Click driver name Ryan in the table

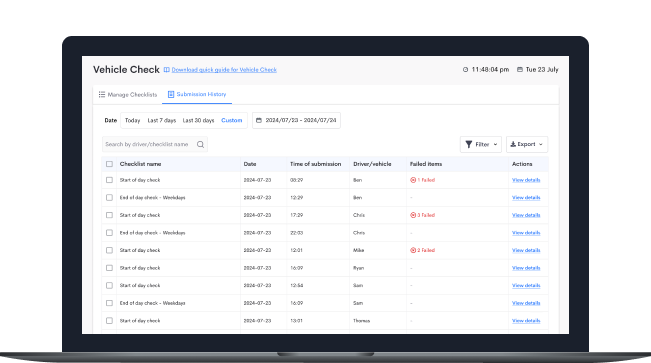tap(358, 268)
